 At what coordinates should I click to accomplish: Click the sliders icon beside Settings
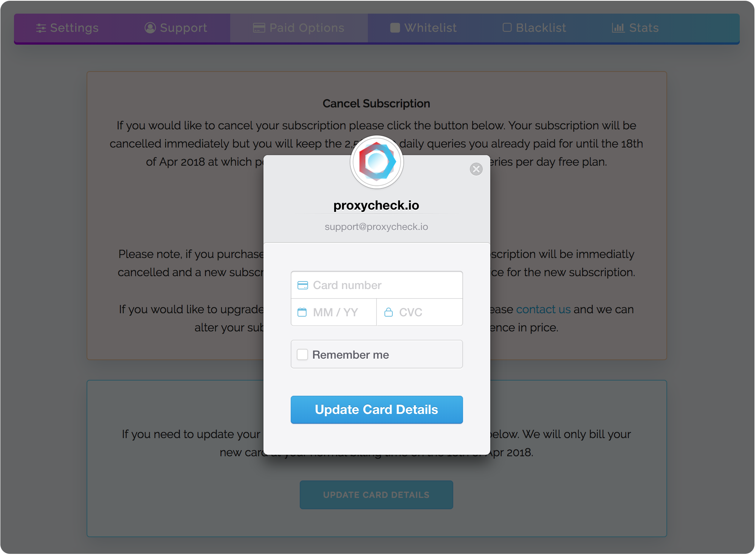[41, 28]
